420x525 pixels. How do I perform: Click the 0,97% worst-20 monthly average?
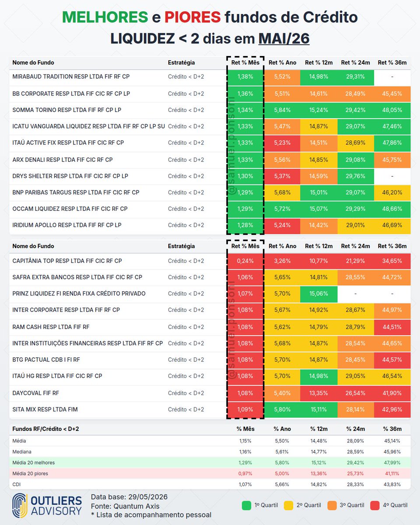coord(245,473)
